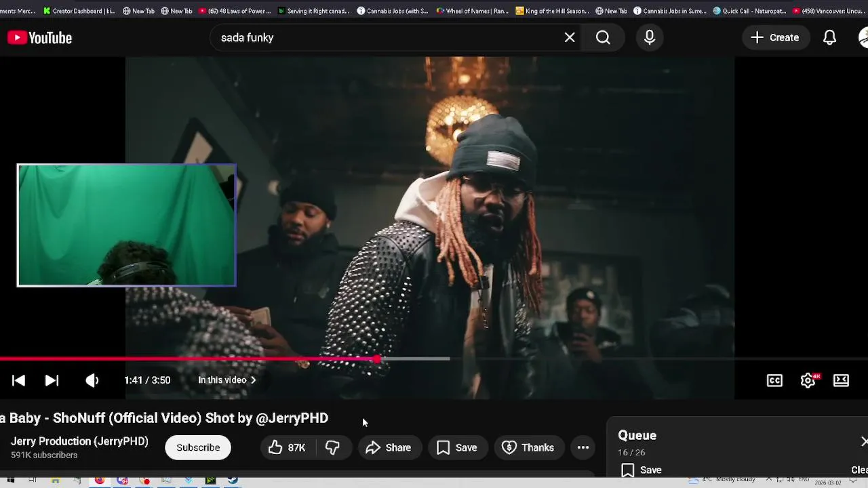Like the video (87K thumbs up)
Image resolution: width=868 pixels, height=488 pixels.
click(286, 447)
